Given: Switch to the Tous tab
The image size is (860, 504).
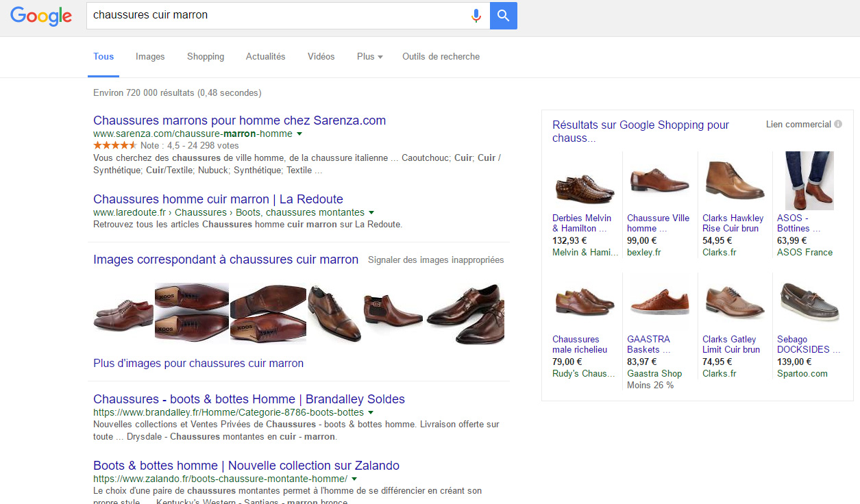Looking at the screenshot, I should point(103,56).
